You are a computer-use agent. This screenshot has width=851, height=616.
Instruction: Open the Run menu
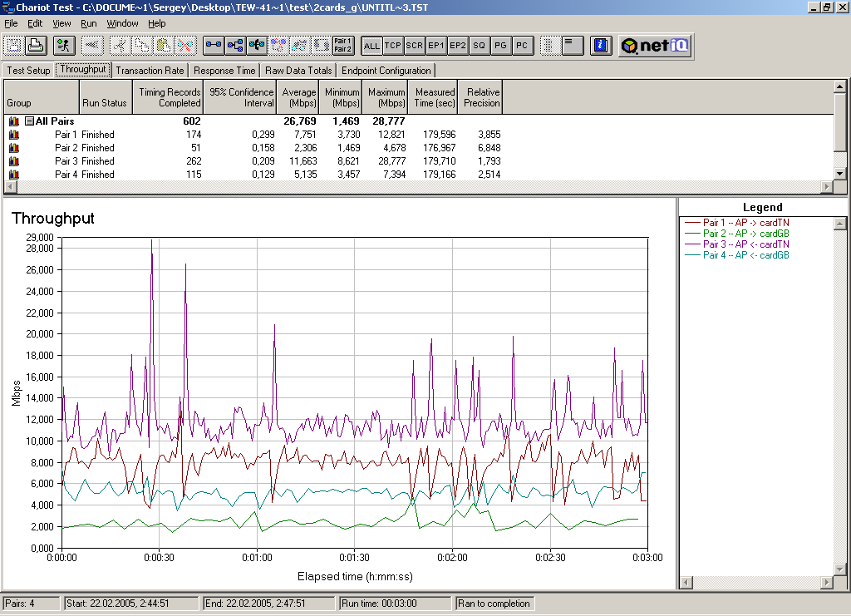[x=88, y=24]
